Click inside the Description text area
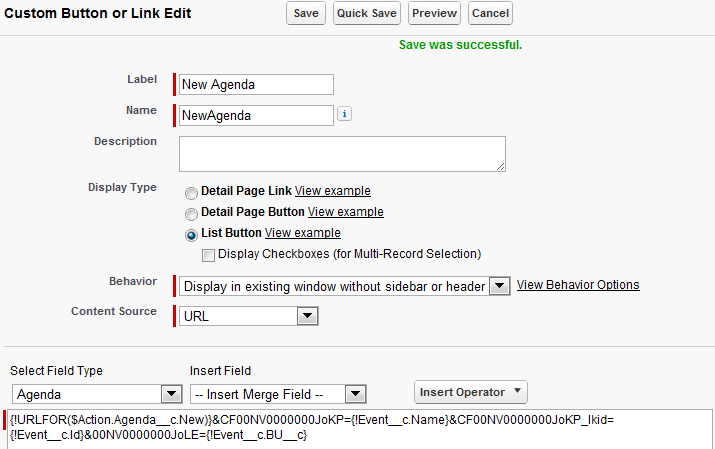The height and width of the screenshot is (449, 715). [342, 154]
